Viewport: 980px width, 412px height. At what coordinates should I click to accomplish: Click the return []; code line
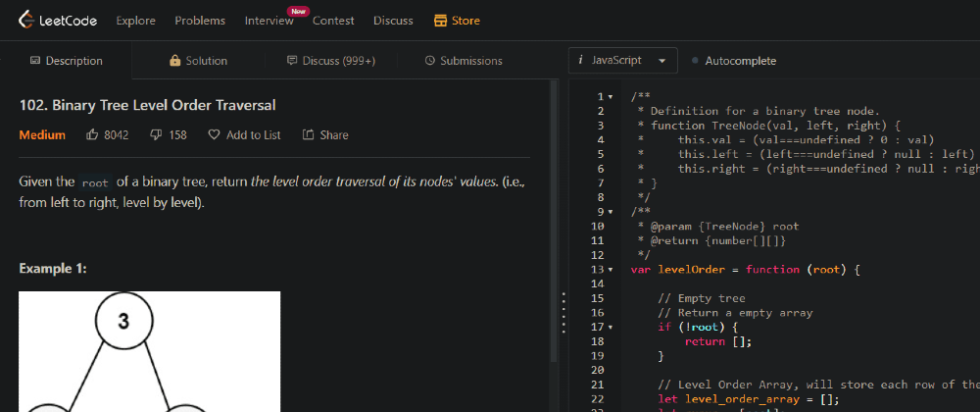click(x=717, y=341)
